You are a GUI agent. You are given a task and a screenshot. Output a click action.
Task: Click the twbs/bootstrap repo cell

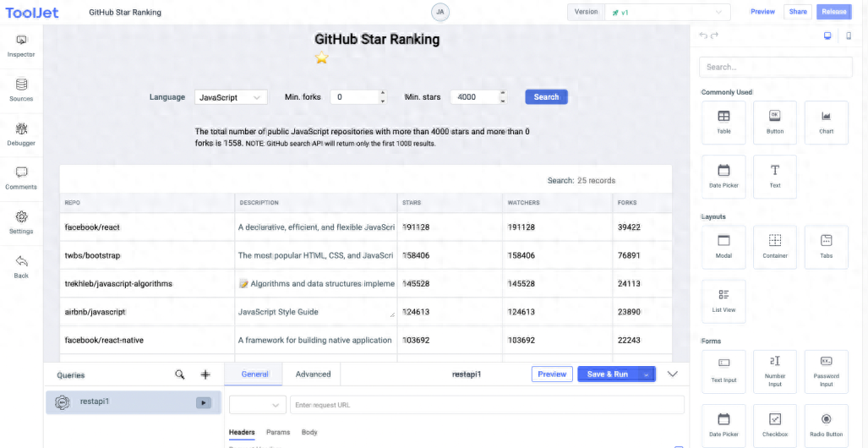coord(147,255)
